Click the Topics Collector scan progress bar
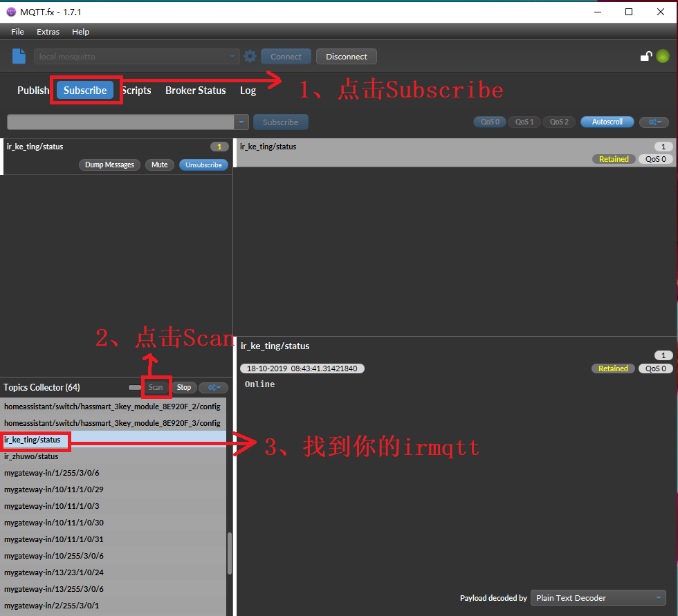 (135, 387)
